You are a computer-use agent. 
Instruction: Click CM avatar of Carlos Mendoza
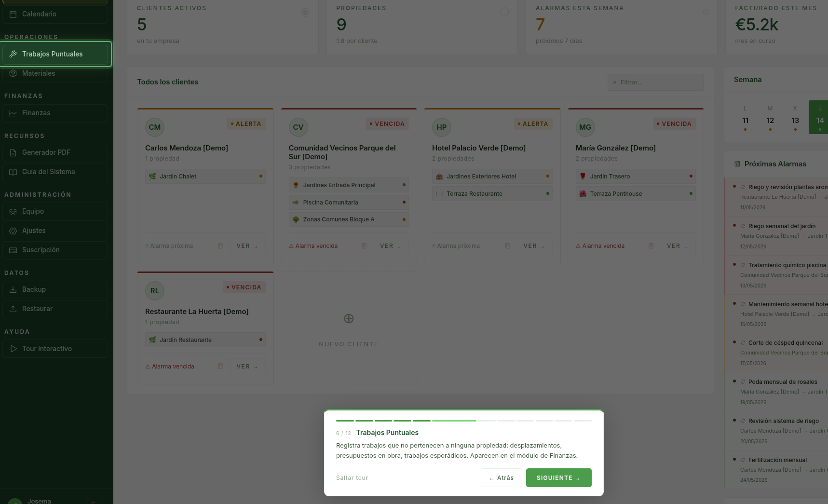155,127
